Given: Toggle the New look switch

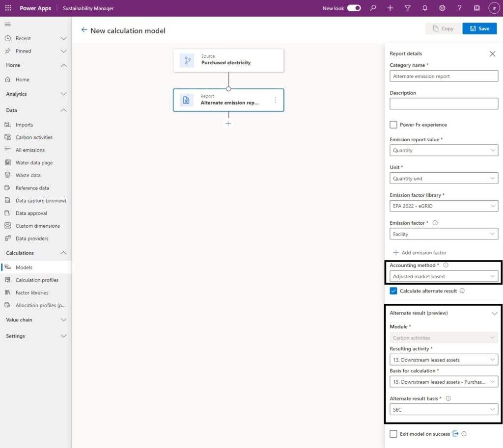Looking at the screenshot, I should 354,8.
